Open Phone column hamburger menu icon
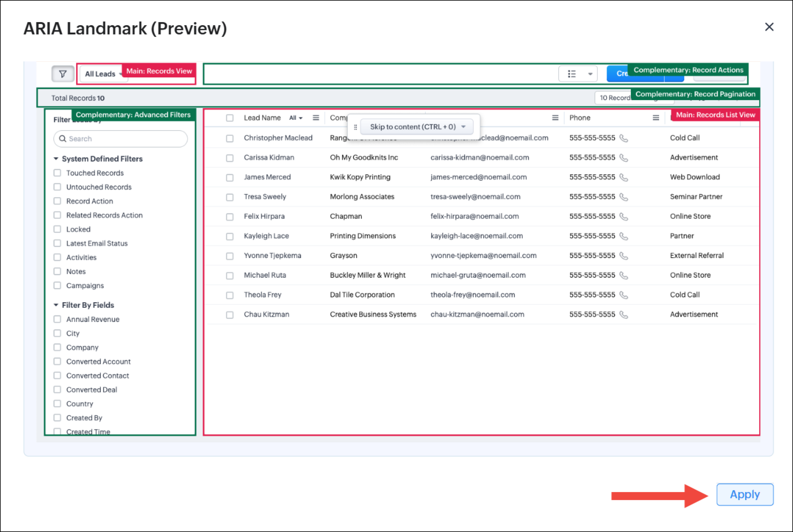This screenshot has width=793, height=532. tap(656, 118)
